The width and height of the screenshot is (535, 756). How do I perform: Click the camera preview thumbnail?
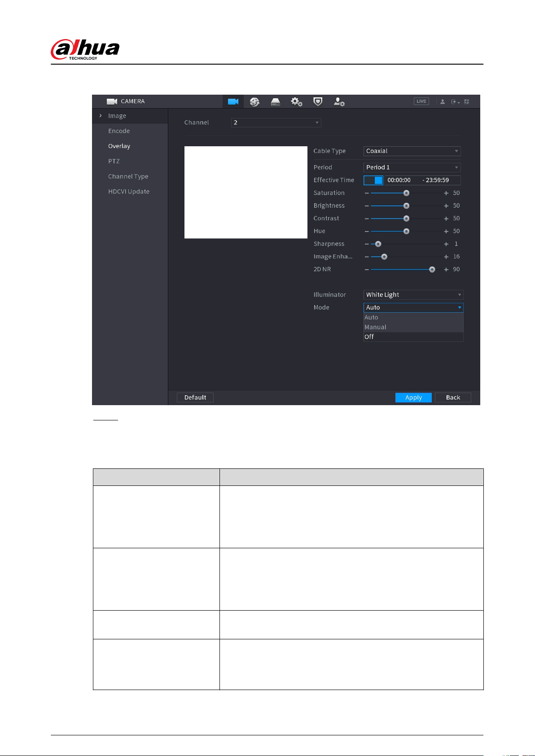[x=246, y=192]
